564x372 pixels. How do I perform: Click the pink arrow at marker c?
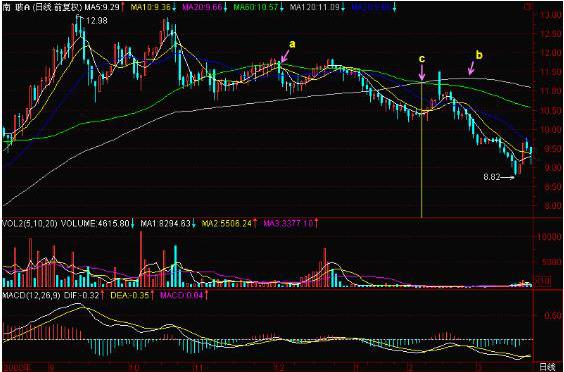(422, 73)
